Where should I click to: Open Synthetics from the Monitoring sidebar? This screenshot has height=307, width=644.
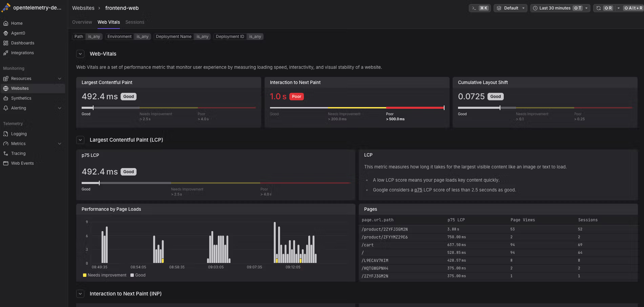click(x=21, y=98)
